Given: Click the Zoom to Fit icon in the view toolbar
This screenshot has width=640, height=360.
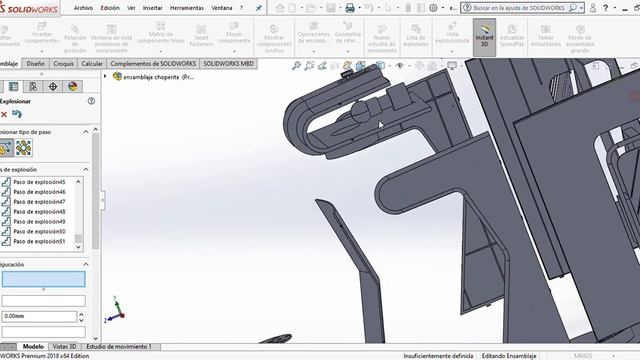Looking at the screenshot, I should pos(296,65).
